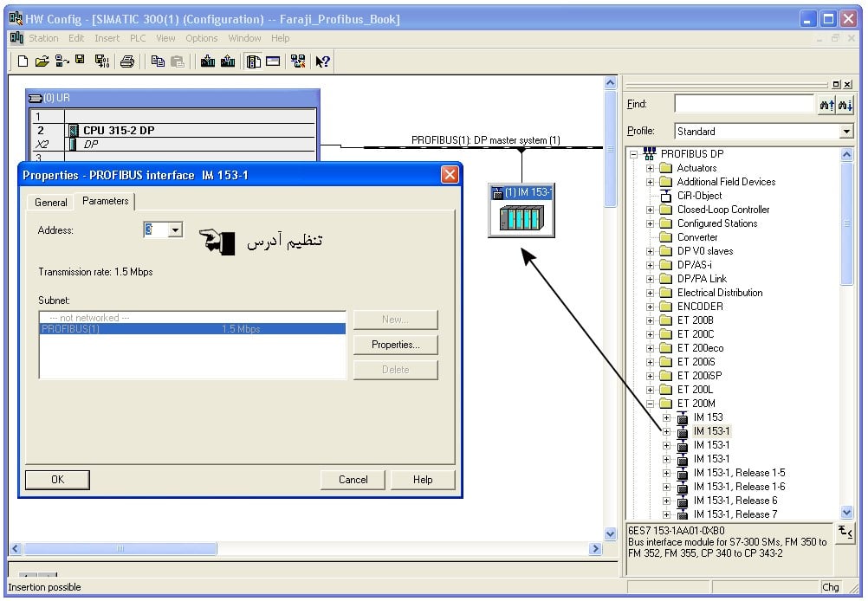Click Cancel in the Properties dialog
The height and width of the screenshot is (601, 868).
[353, 480]
